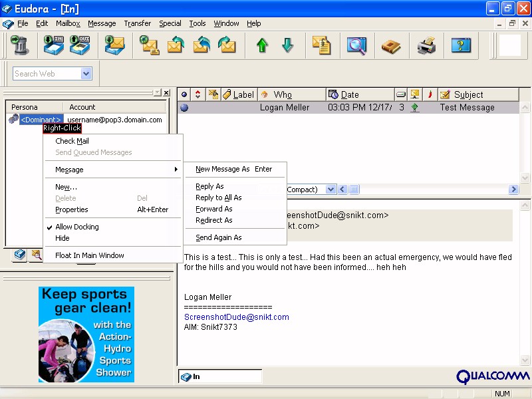Click the persona panel dock menu arrow
Image resolution: width=532 pixels, height=399 pixels.
(x=157, y=92)
